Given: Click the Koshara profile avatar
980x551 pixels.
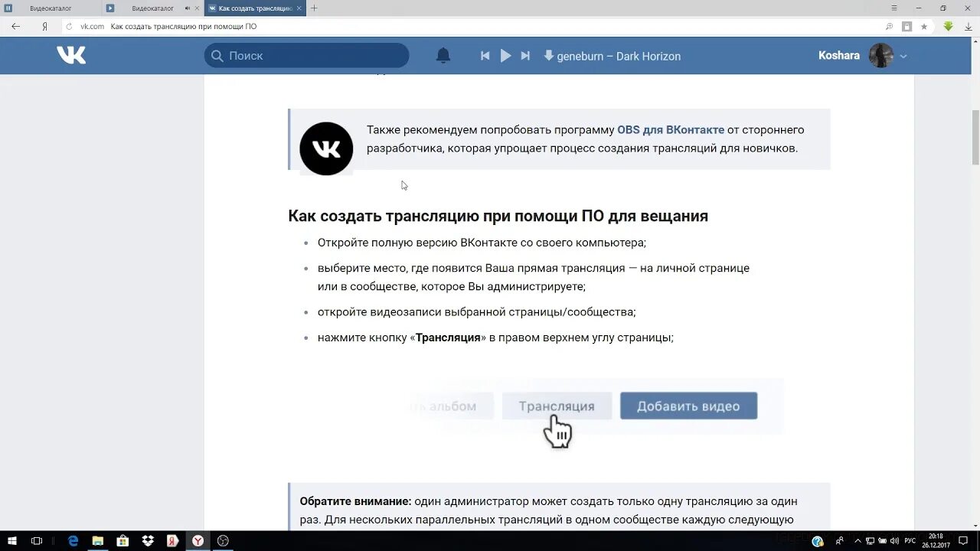Looking at the screenshot, I should [881, 55].
